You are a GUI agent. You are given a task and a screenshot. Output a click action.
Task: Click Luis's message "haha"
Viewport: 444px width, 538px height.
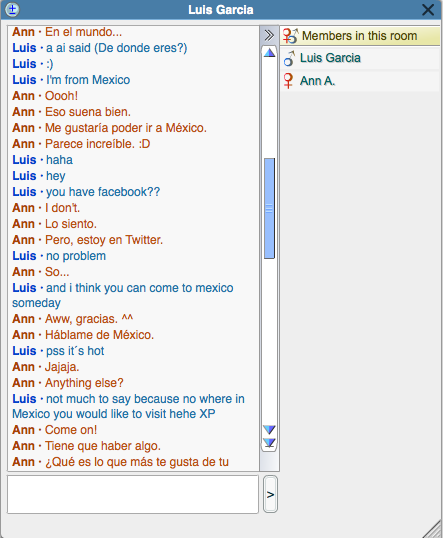(59, 160)
